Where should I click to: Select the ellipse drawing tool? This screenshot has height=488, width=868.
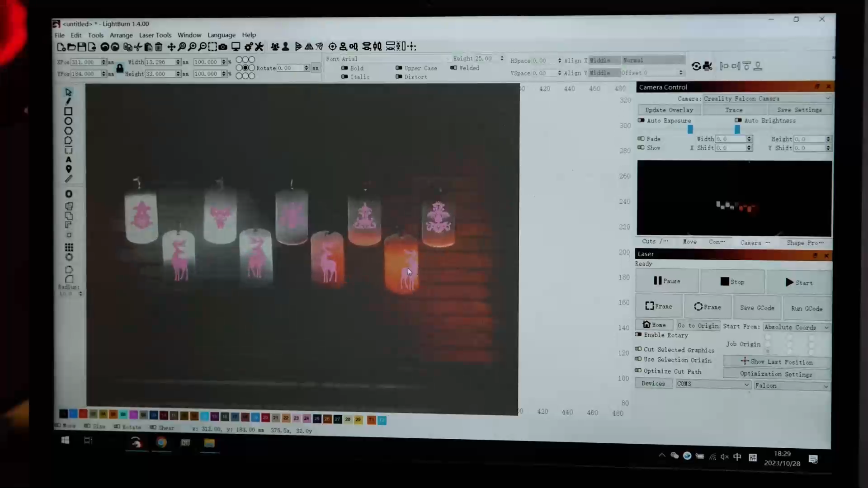point(68,121)
